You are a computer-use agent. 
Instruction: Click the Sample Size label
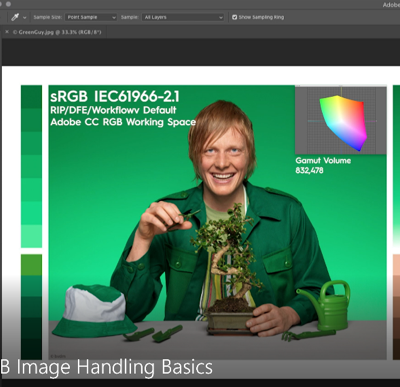click(x=47, y=17)
